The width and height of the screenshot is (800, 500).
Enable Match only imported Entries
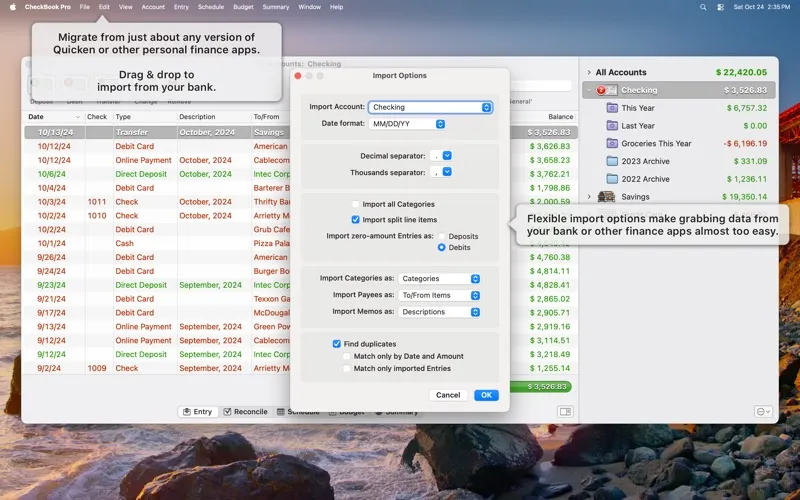pos(347,368)
